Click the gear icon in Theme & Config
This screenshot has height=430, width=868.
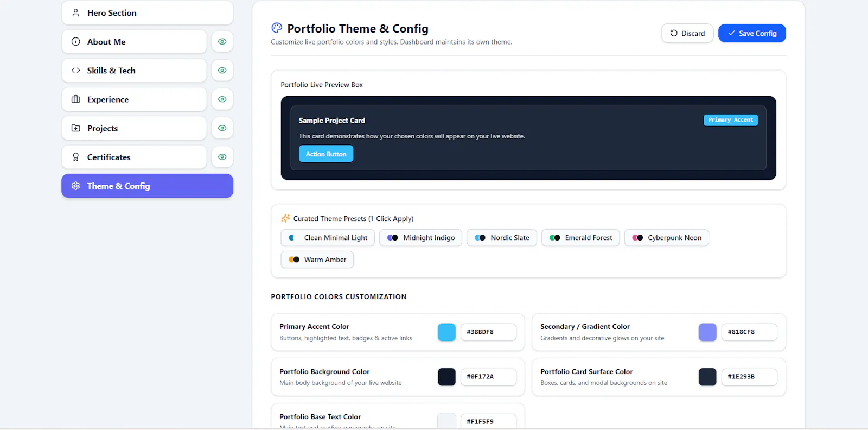[x=76, y=186]
